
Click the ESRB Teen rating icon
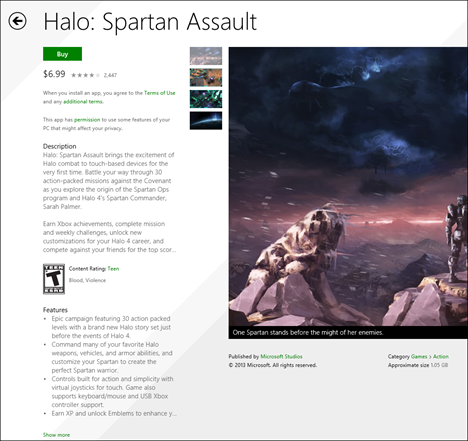(54, 279)
